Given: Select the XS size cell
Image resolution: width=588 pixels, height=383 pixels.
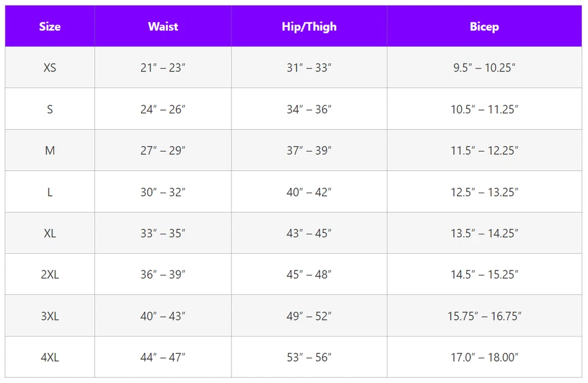Looking at the screenshot, I should click(x=50, y=67).
